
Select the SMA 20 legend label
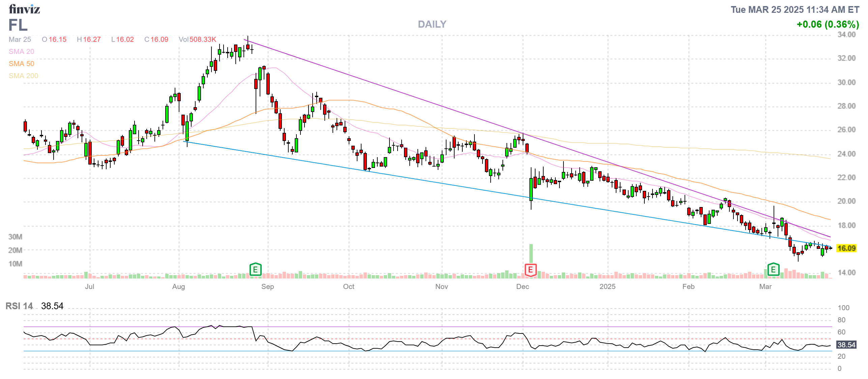click(21, 52)
